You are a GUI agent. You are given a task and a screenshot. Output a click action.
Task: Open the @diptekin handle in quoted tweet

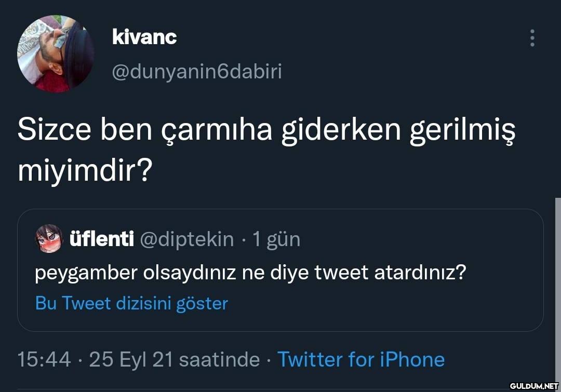(187, 239)
